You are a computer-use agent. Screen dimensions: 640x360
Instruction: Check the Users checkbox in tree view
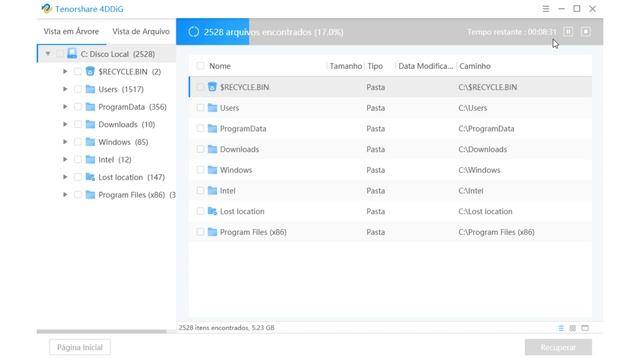pos(78,89)
